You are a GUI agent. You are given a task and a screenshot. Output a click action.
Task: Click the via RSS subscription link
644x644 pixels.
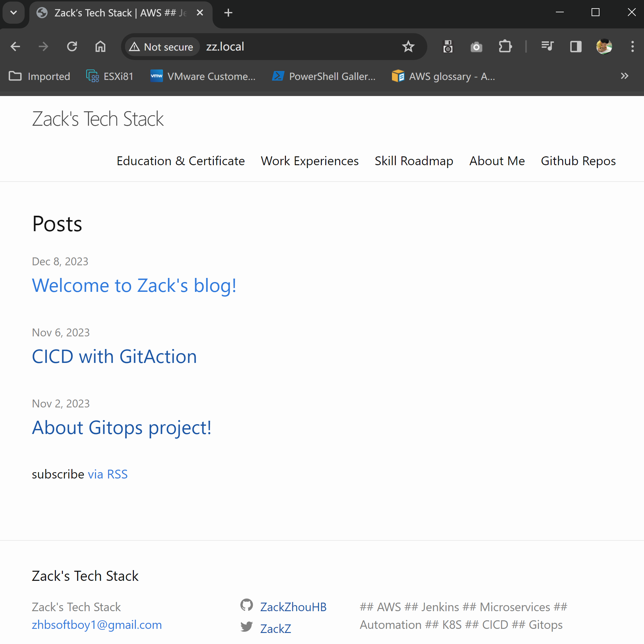108,473
